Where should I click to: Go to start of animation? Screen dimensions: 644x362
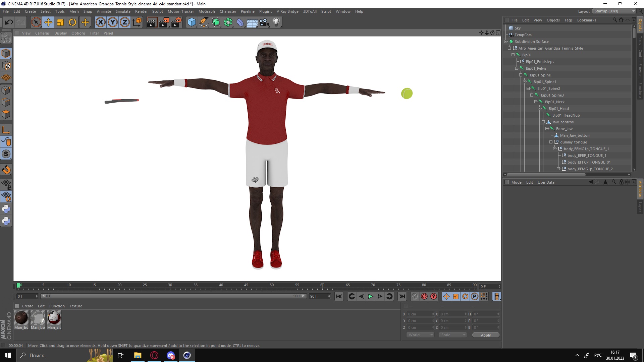point(339,296)
